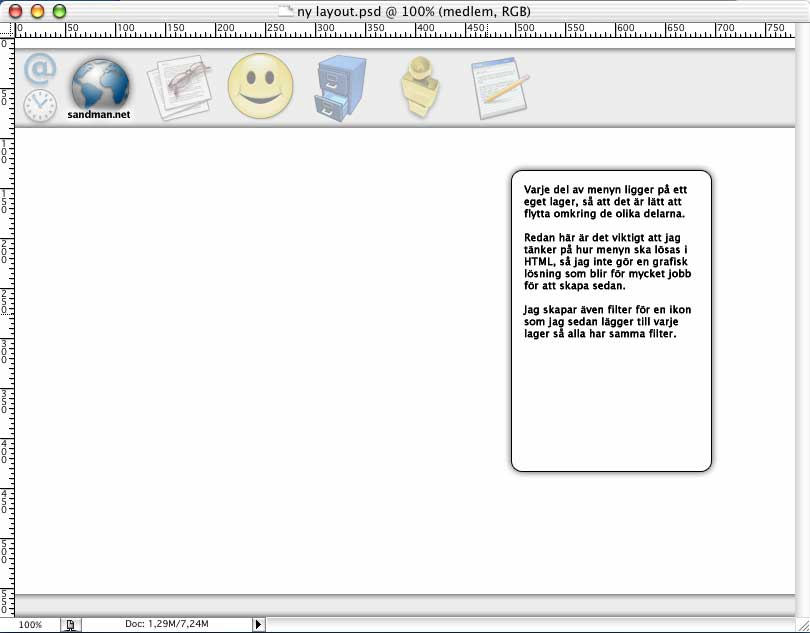Select the yellow smiley face icon

click(260, 86)
